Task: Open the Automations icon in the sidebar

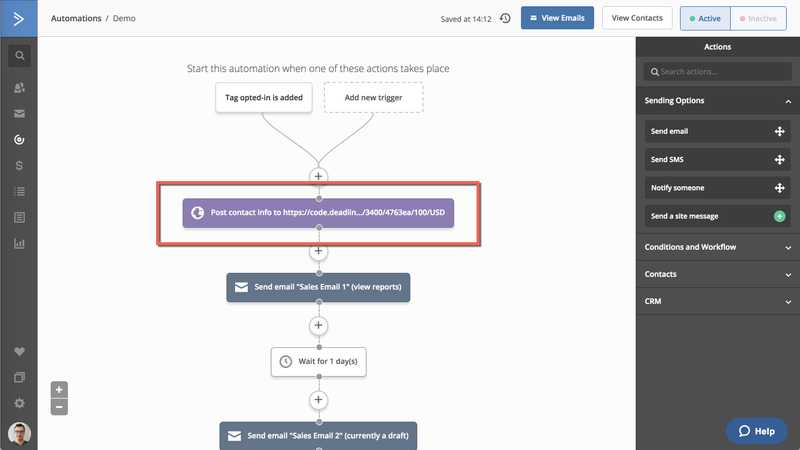Action: (19, 140)
